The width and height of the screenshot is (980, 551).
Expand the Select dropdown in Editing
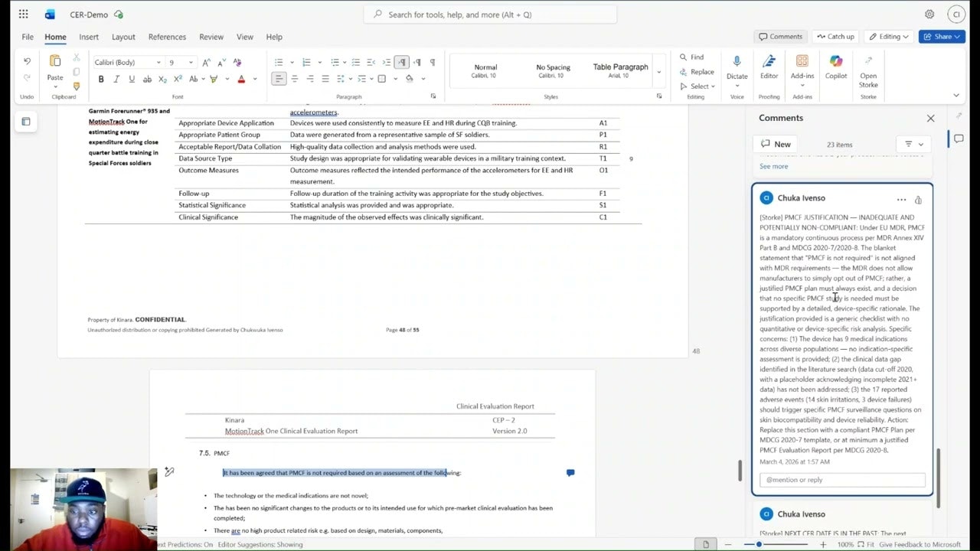coord(697,86)
